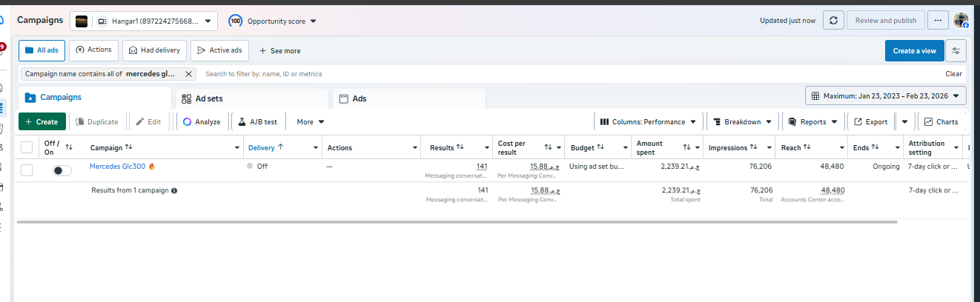Open Attribution setting column dropdown arrow

click(x=955, y=148)
